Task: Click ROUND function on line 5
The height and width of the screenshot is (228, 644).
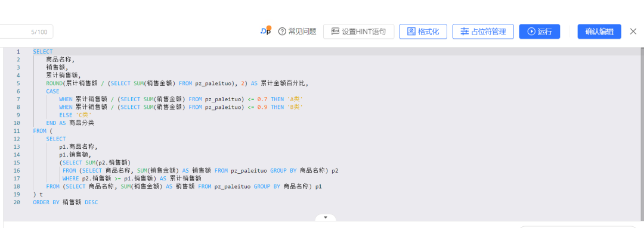Action: 54,83
